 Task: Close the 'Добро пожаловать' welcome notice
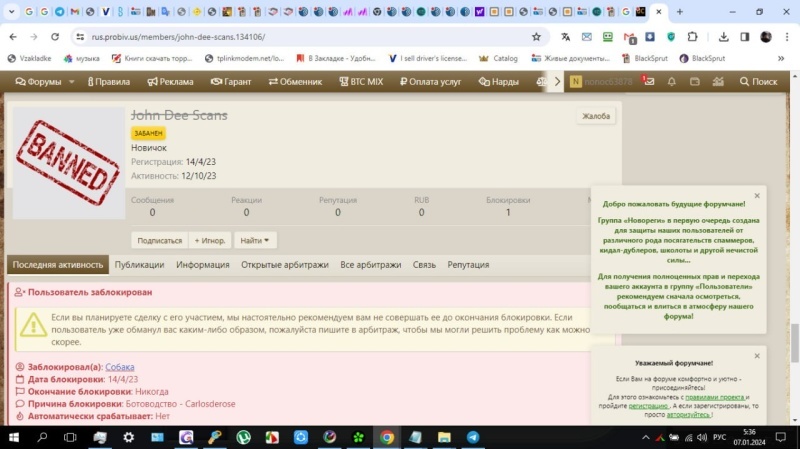(757, 196)
